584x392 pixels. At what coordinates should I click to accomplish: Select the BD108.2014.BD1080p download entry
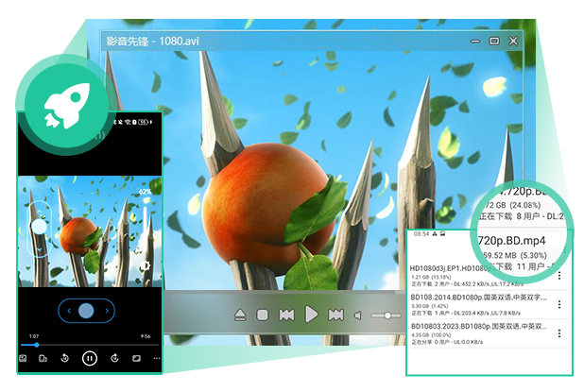click(x=488, y=304)
